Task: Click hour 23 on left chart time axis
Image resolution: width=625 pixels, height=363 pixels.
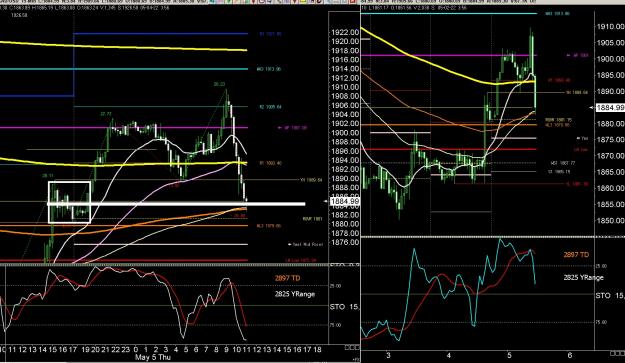Action: (126, 349)
